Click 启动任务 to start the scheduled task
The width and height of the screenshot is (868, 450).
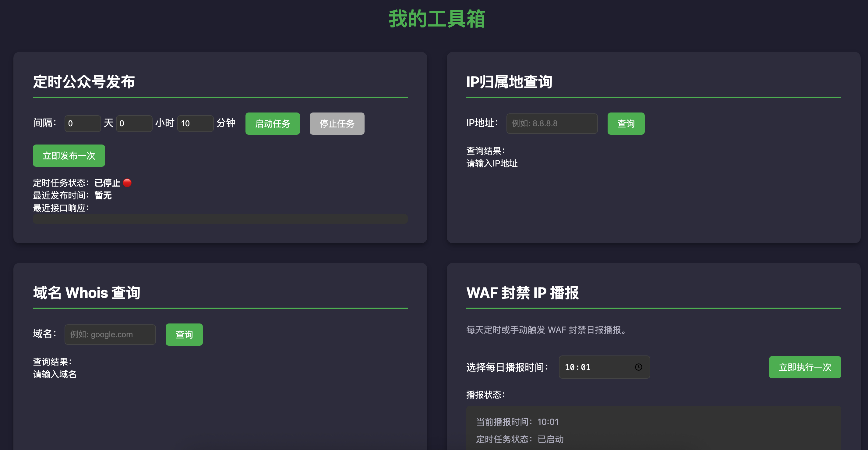pyautogui.click(x=272, y=123)
